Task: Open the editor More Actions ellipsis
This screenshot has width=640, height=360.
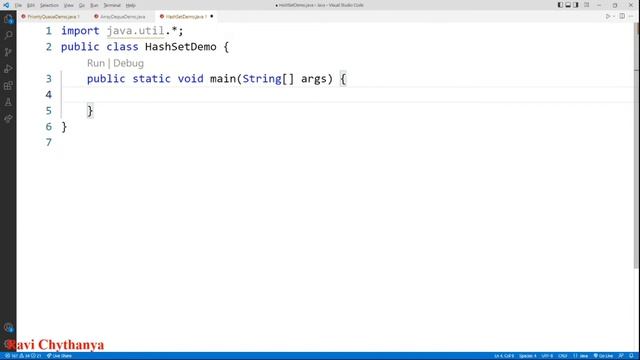Action: coord(631,16)
